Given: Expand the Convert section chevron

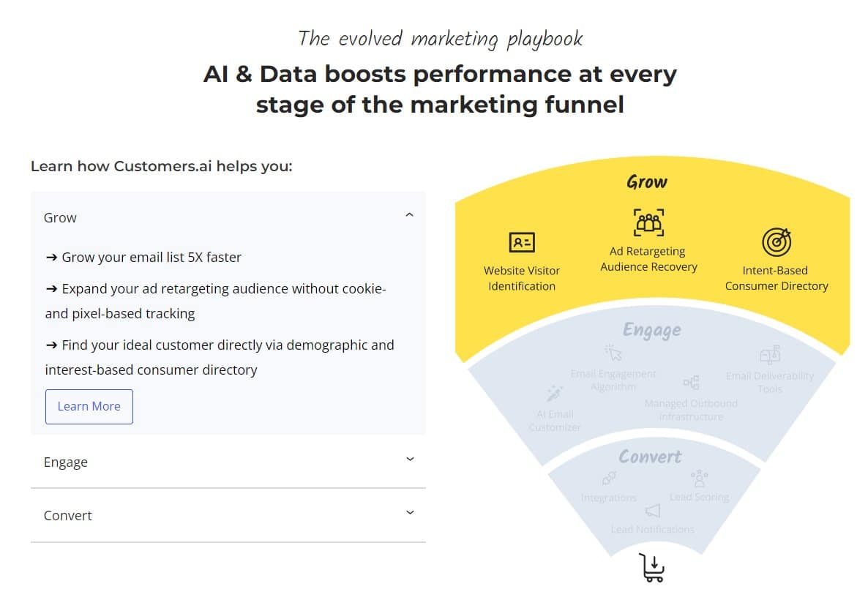Looking at the screenshot, I should click(x=410, y=513).
